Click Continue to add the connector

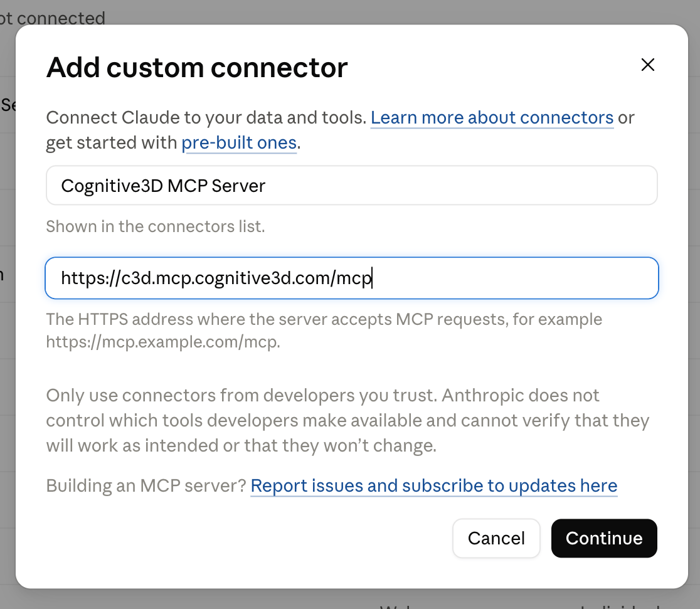click(604, 539)
